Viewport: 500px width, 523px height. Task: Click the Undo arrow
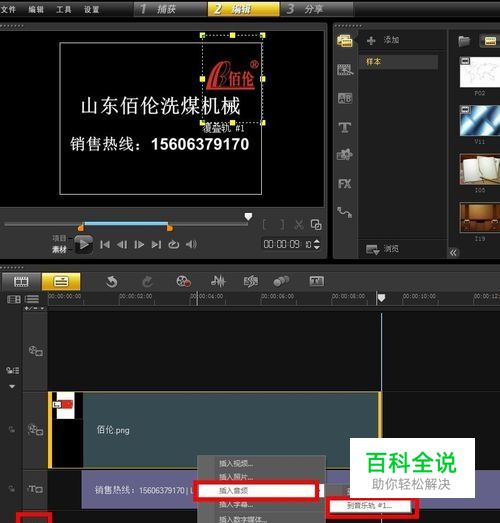click(x=112, y=282)
